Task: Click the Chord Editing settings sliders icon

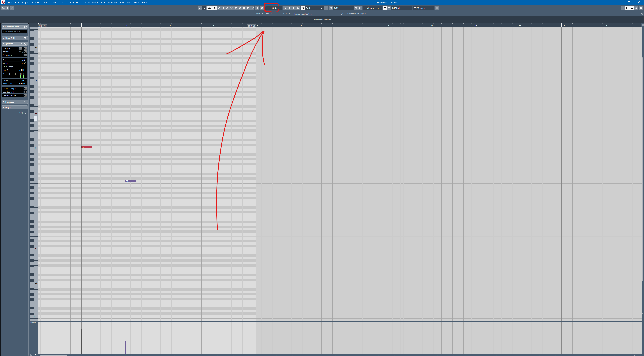Action: pos(25,38)
